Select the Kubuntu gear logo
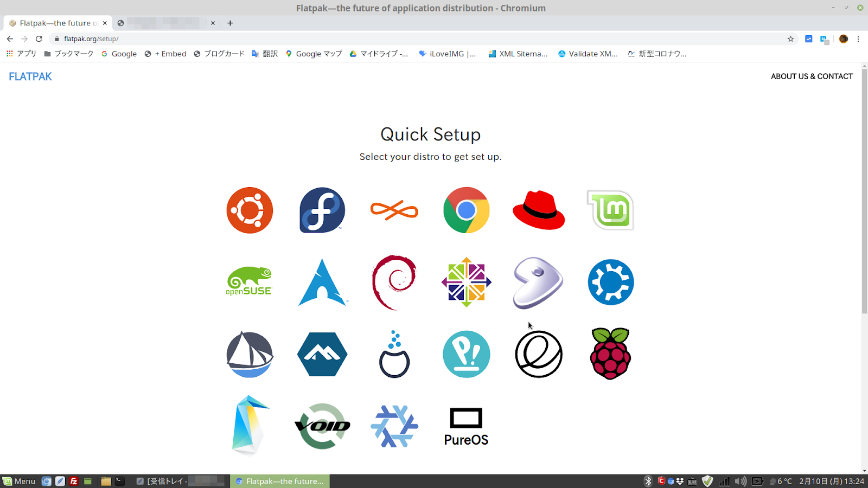 click(x=611, y=282)
